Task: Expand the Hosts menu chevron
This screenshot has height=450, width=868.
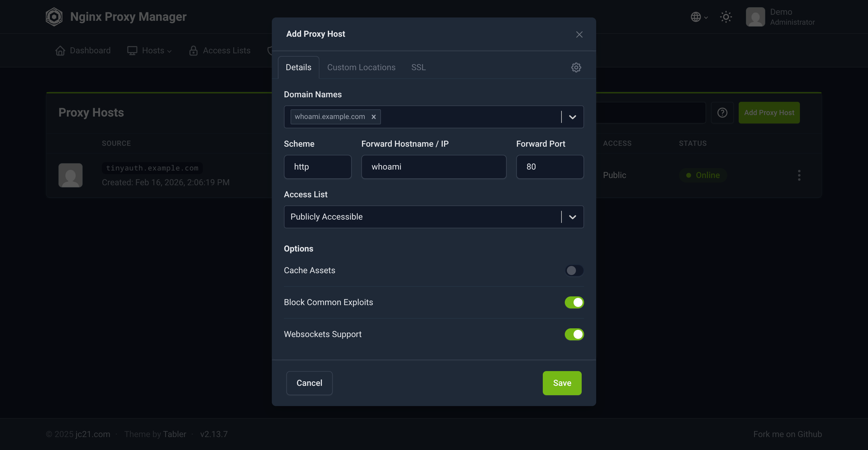Action: pos(169,51)
